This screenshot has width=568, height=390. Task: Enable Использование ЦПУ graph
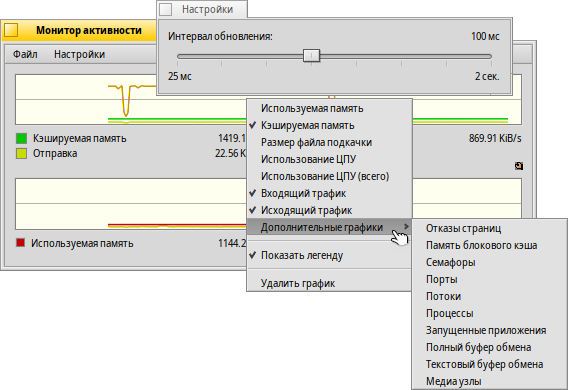click(329, 159)
